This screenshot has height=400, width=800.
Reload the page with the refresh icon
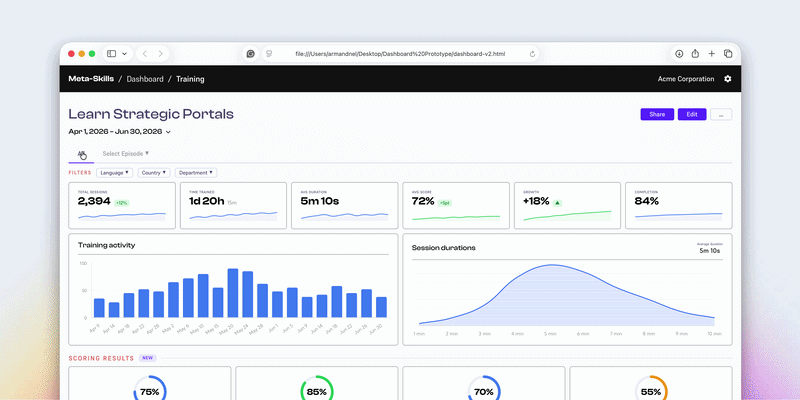coord(532,54)
